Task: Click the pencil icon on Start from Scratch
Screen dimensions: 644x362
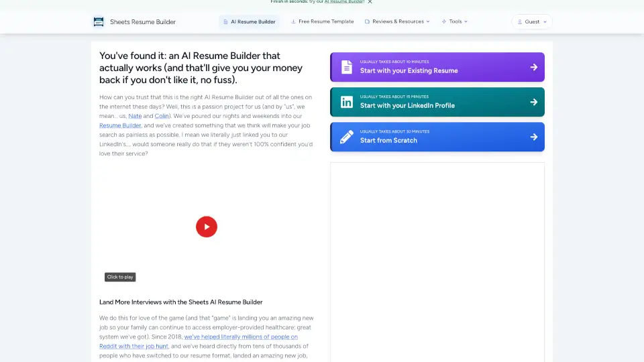Action: pos(346,137)
